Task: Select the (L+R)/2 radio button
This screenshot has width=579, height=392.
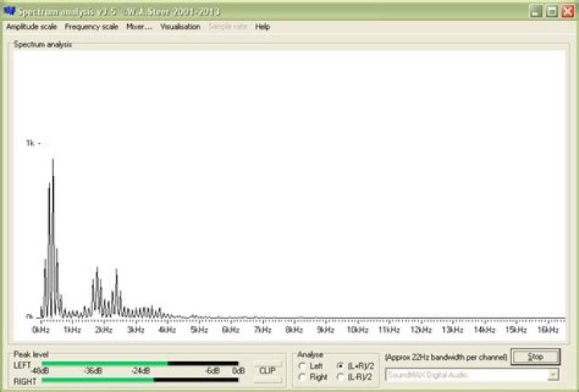Action: [x=340, y=365]
